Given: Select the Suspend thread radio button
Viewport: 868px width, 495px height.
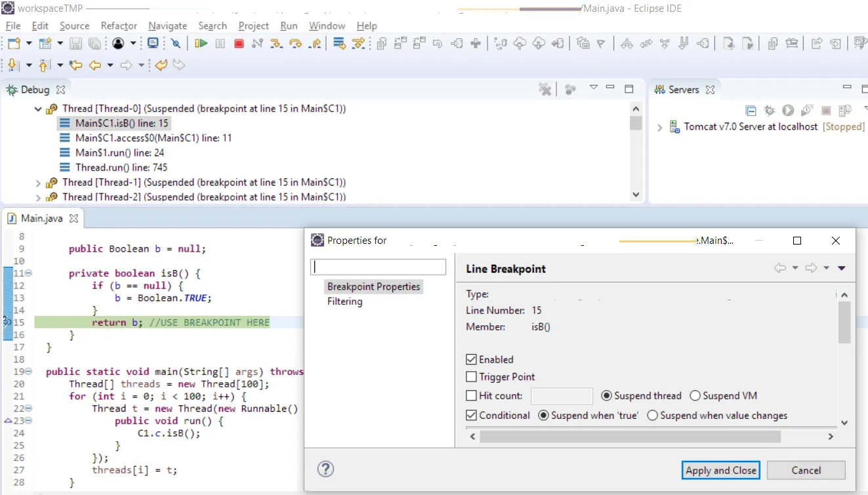Looking at the screenshot, I should click(606, 395).
